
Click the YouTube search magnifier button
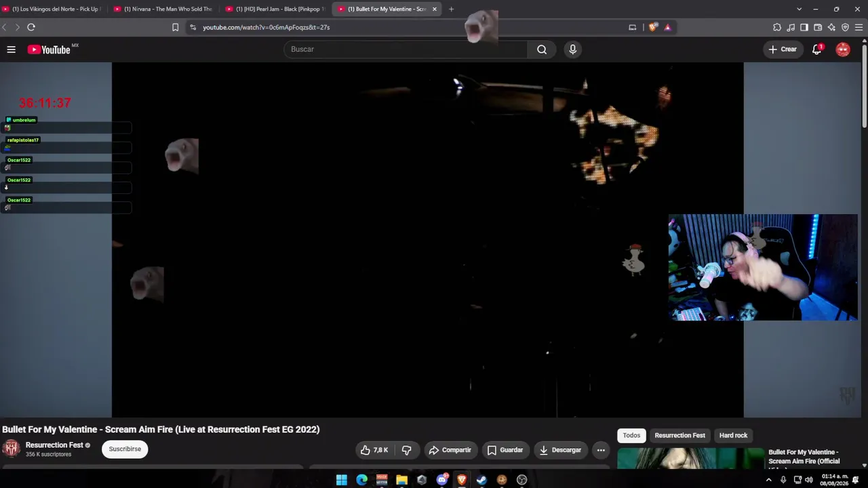542,49
